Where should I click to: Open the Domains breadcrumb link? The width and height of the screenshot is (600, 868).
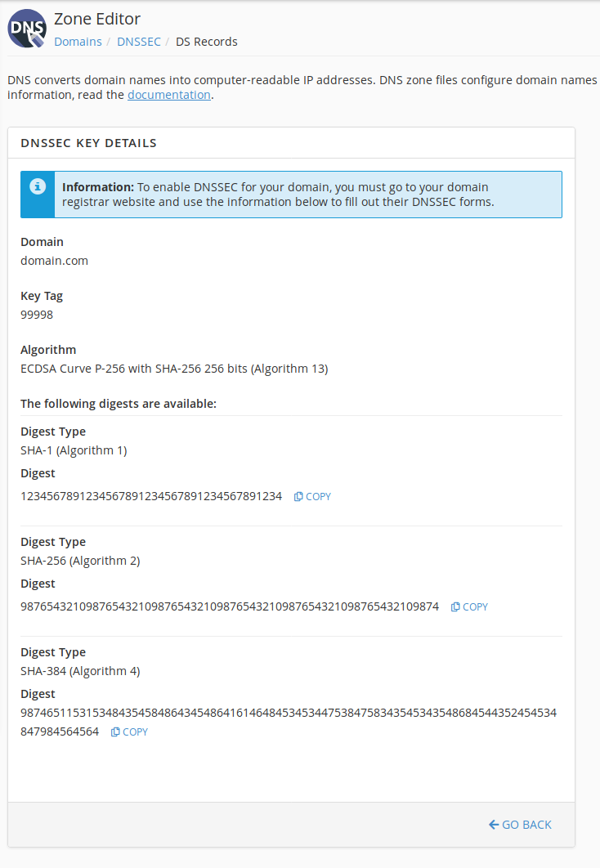click(78, 42)
